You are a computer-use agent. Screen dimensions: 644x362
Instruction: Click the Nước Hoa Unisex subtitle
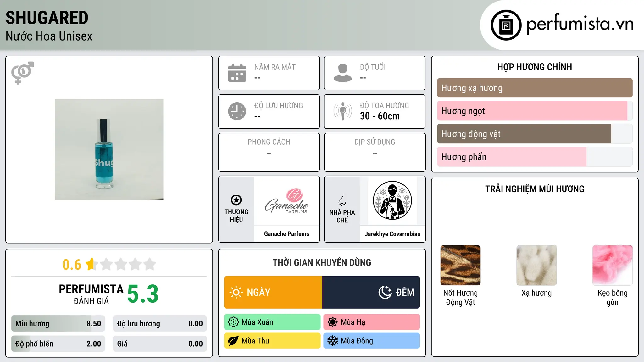click(49, 36)
